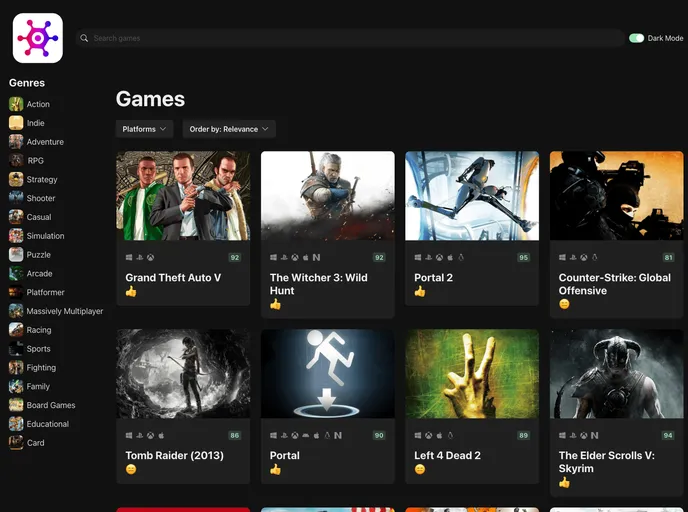Screen dimensions: 688x512
Task: Click the Puzzle genre icon
Action: tap(16, 254)
